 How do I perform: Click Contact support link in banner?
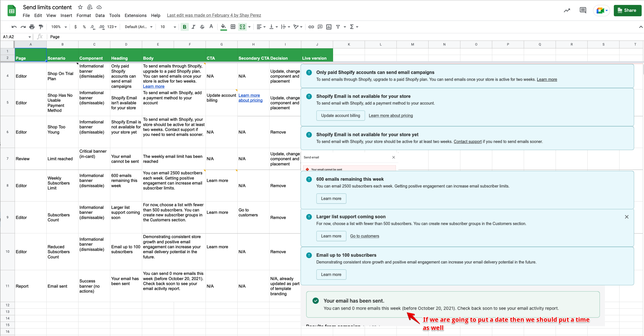click(x=468, y=142)
